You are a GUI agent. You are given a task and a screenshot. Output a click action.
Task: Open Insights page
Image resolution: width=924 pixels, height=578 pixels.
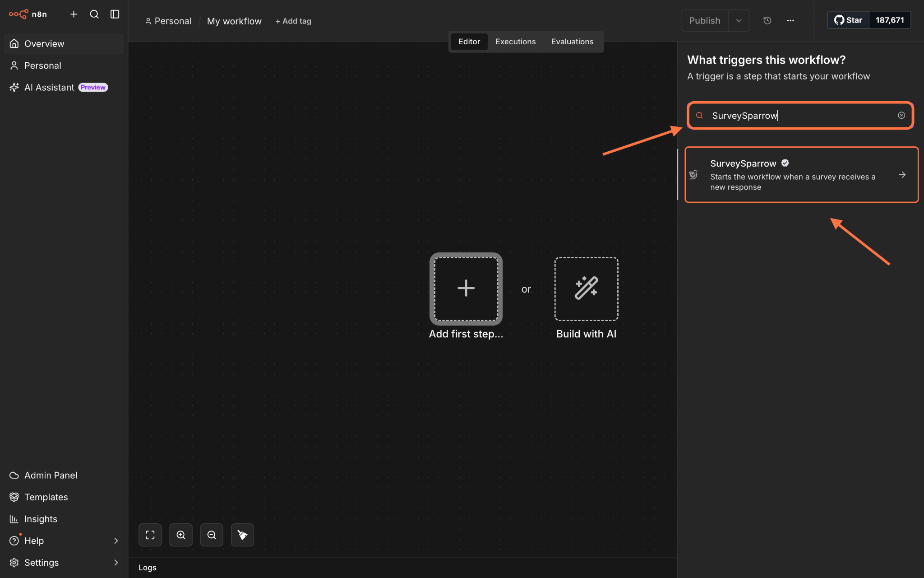64,519
